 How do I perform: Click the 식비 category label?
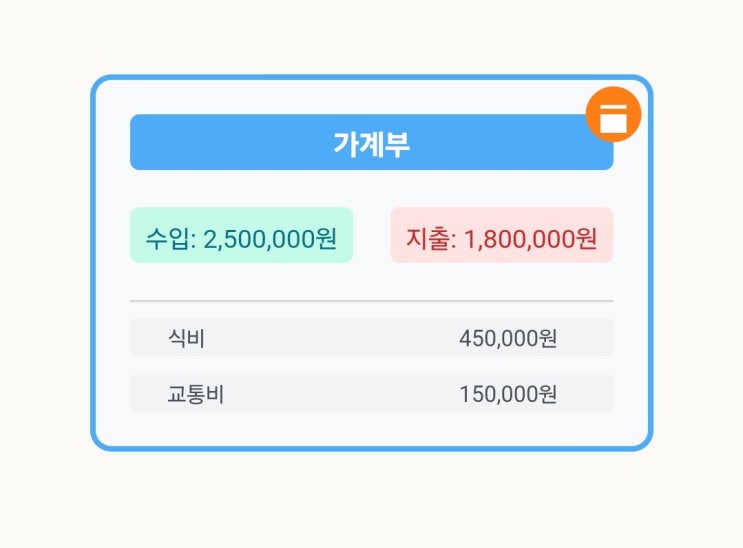[x=186, y=338]
